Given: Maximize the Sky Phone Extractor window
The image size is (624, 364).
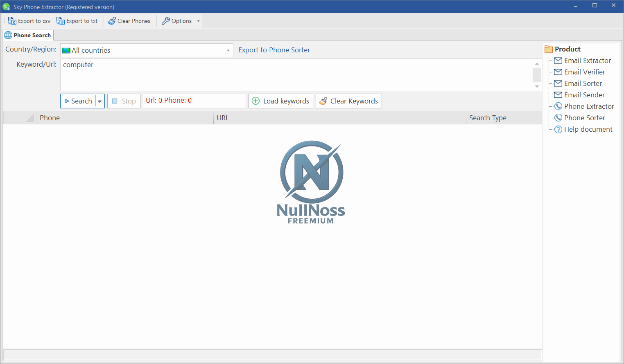Looking at the screenshot, I should click(595, 6).
